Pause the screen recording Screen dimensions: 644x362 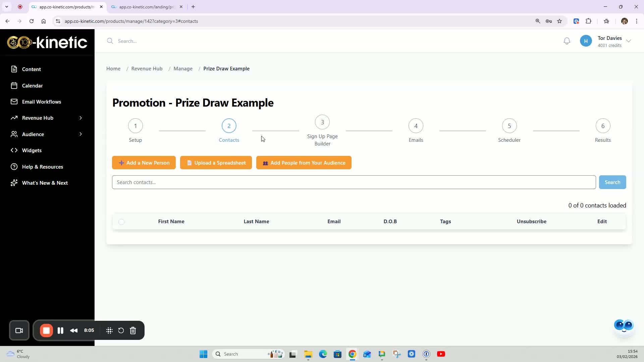pyautogui.click(x=60, y=331)
